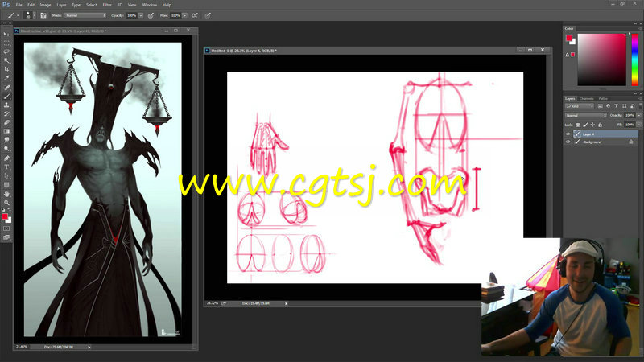Select the Dodge tool
The height and width of the screenshot is (362, 644).
tap(6, 149)
